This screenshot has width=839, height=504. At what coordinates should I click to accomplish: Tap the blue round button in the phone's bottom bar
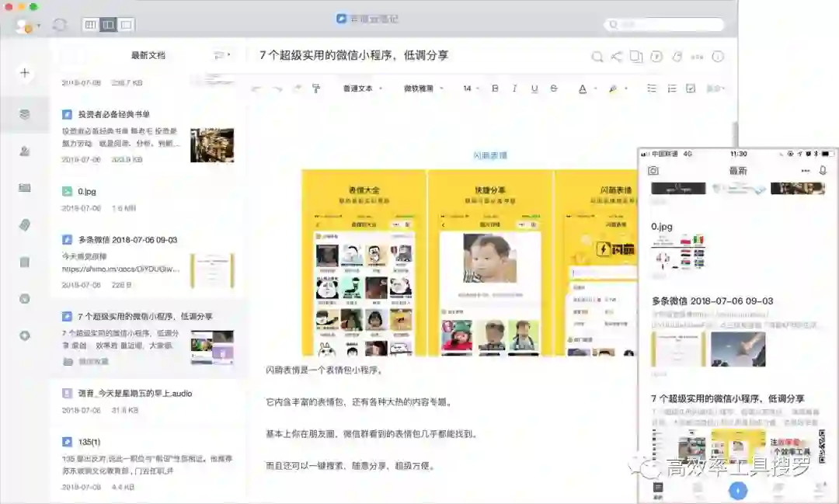(x=737, y=491)
